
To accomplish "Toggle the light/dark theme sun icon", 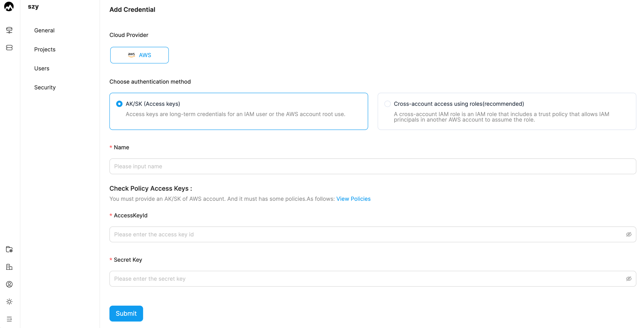I will click(9, 302).
